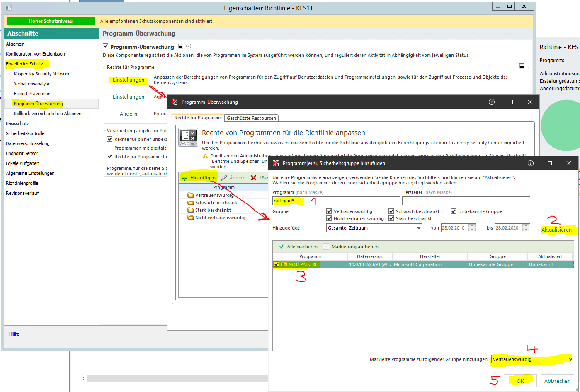Toggle Rechte für Programme löschen checkbox
Image resolution: width=580 pixels, height=392 pixels.
click(110, 157)
